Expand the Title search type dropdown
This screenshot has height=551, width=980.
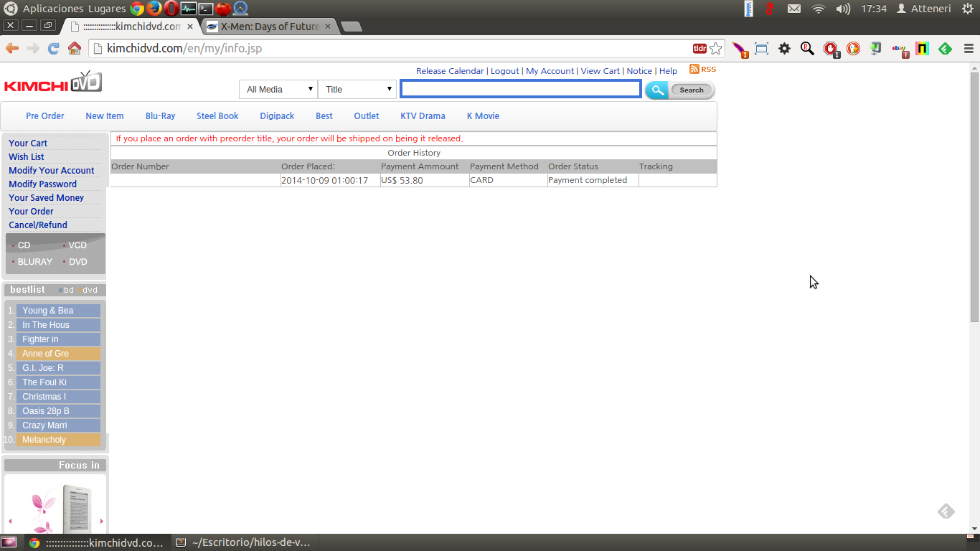(x=357, y=90)
